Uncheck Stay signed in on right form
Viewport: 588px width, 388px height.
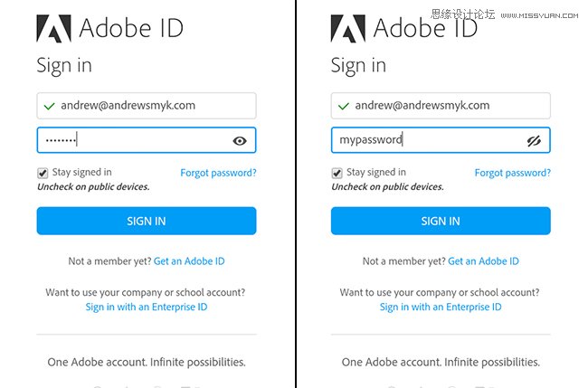click(x=337, y=173)
